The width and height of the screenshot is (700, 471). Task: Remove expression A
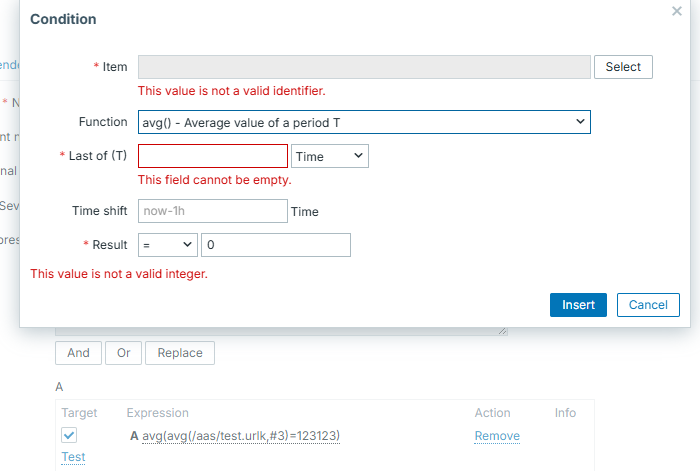pos(497,436)
